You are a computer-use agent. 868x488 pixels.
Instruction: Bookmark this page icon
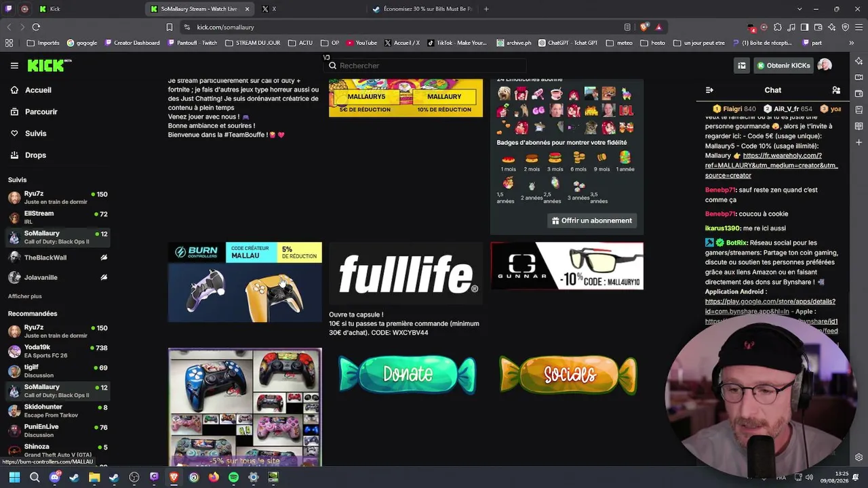[x=170, y=27]
